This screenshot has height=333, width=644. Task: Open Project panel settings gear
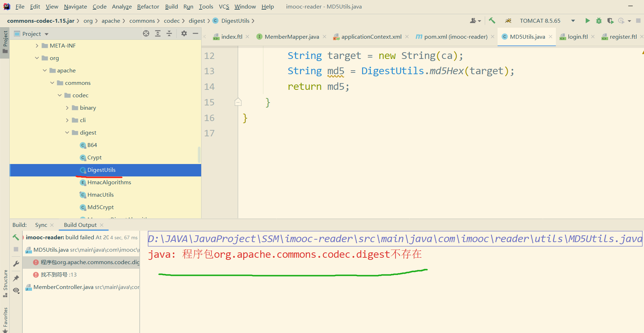coord(184,33)
